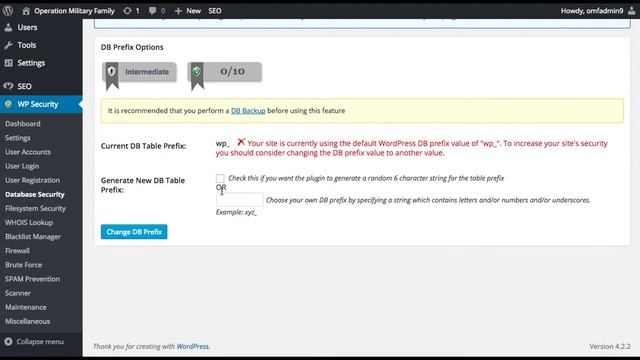Open Maintenance submenu
Image resolution: width=640 pixels, height=360 pixels.
(x=26, y=307)
